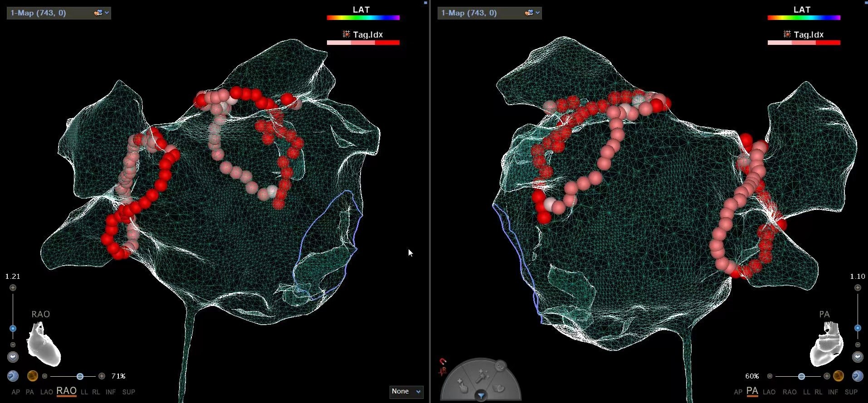Viewport: 868px width, 403px height.
Task: Select the add-point hand tool in the wheel
Action: click(462, 385)
